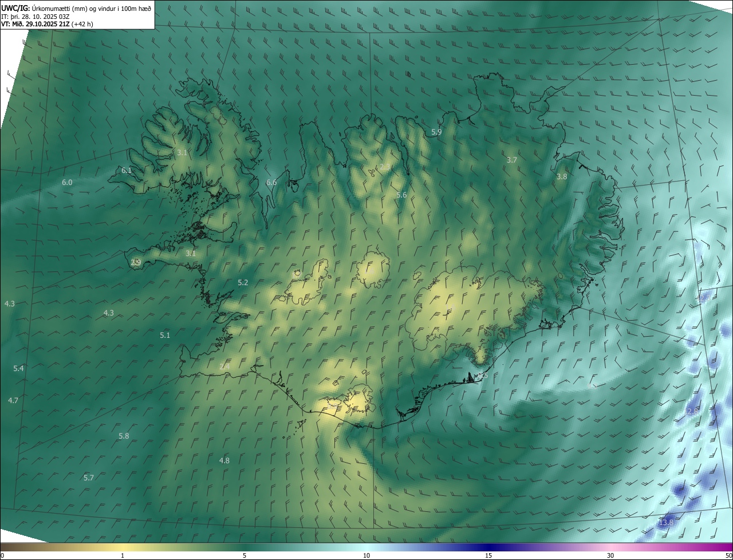This screenshot has height=560, width=733.
Task: Click the 5.9 value label
Action: coord(436,132)
